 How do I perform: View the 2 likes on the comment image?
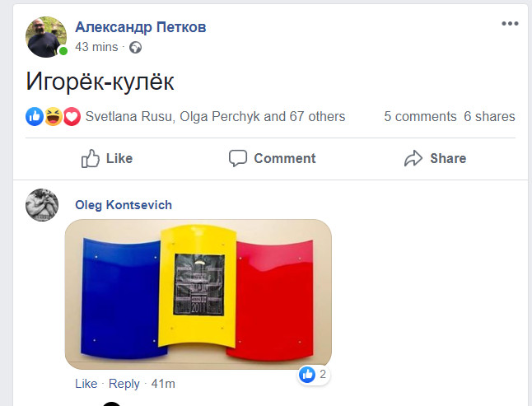[314, 375]
